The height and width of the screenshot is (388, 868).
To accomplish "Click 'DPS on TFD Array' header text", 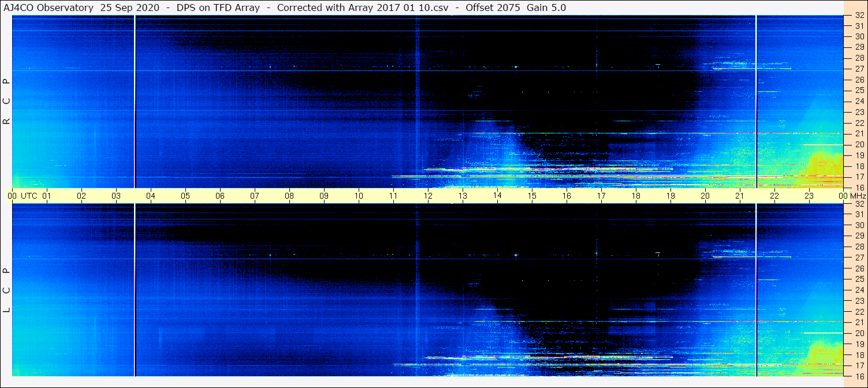I will (x=218, y=8).
